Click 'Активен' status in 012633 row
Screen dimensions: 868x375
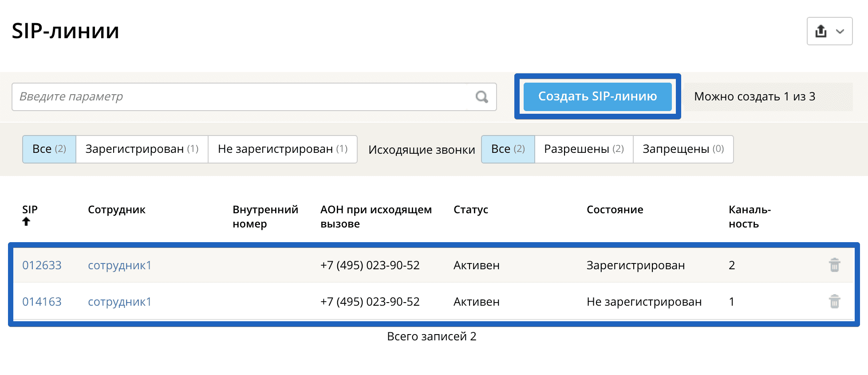click(477, 265)
